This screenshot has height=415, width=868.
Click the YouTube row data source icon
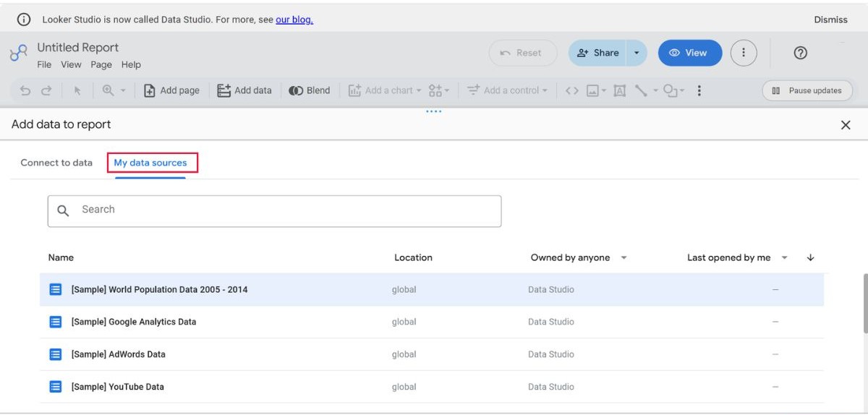click(x=56, y=387)
